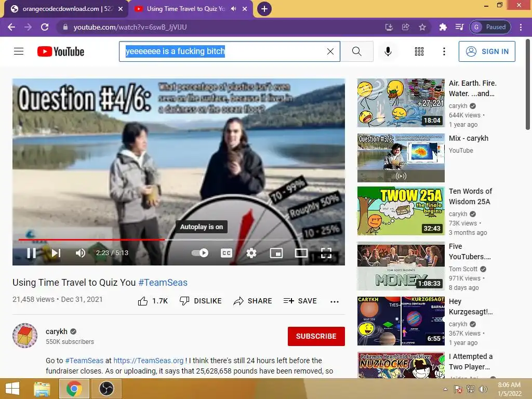Open Pokemon Nuzlocke video thumbnail
The image size is (532, 399).
(x=401, y=365)
